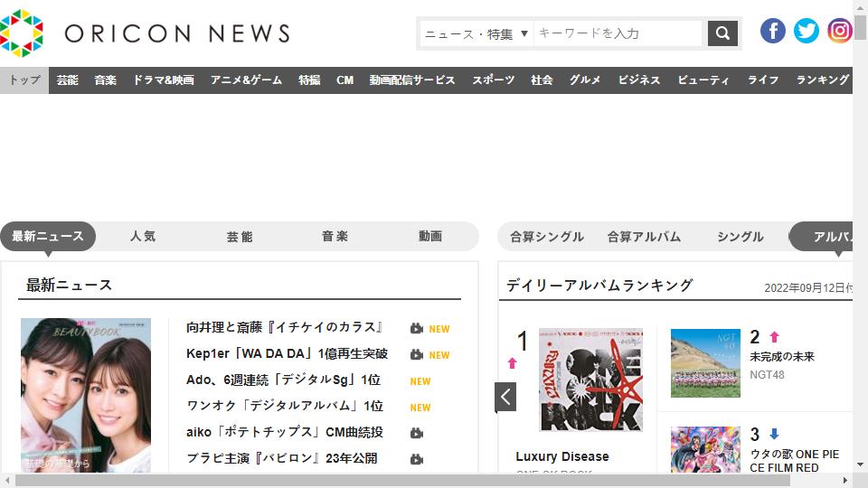Image resolution: width=868 pixels, height=488 pixels.
Task: Select the 最新ニュース news tab
Action: [x=48, y=236]
